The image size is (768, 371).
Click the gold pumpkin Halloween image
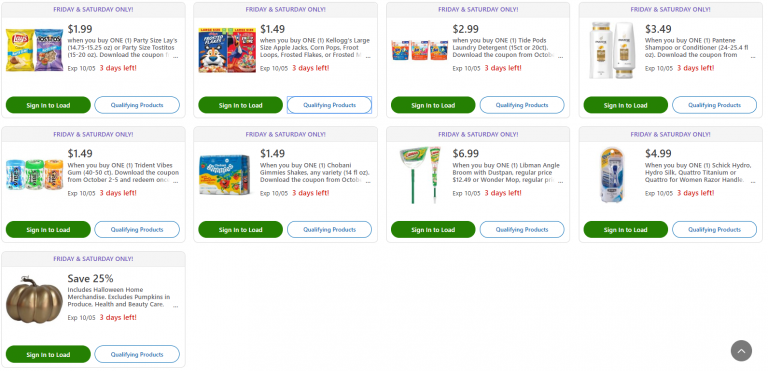point(34,300)
